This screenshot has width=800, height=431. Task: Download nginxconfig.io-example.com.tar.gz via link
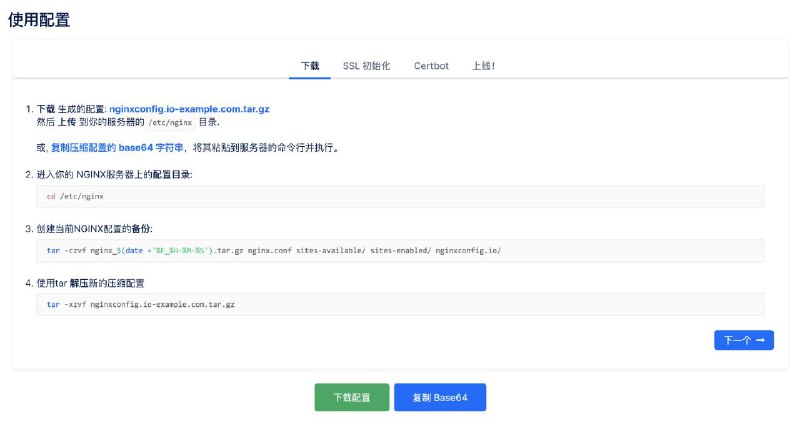188,108
